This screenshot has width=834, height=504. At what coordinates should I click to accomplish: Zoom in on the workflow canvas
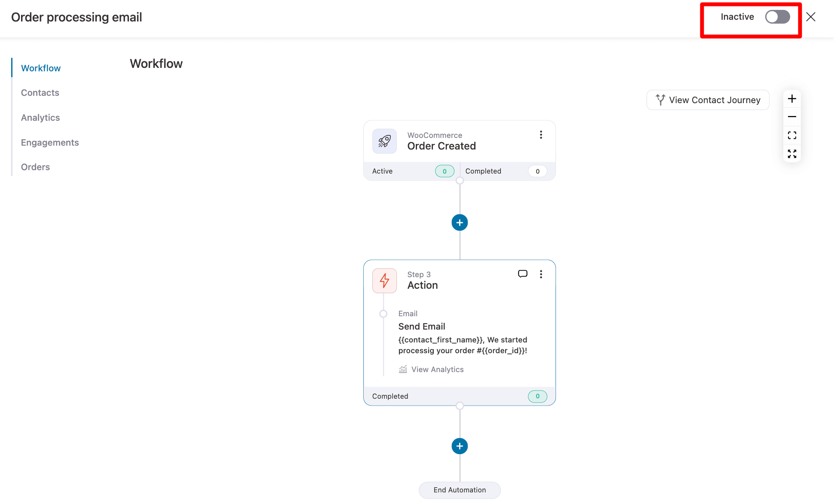792,99
